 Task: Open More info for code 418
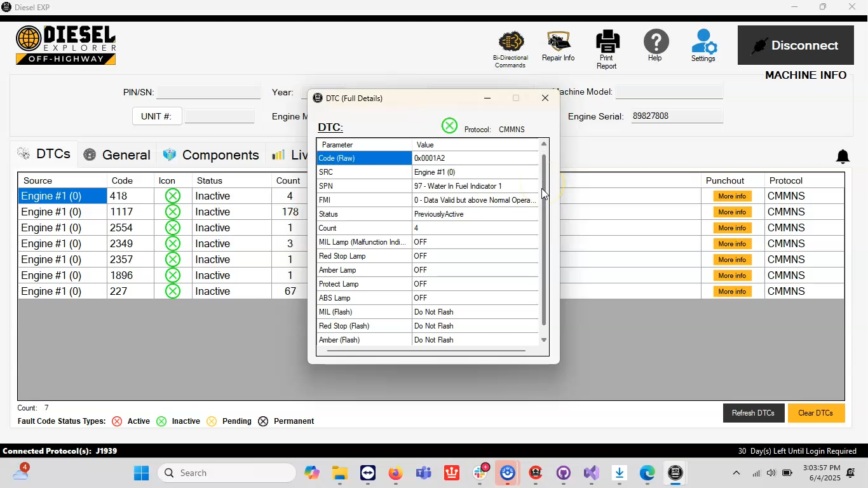(732, 196)
